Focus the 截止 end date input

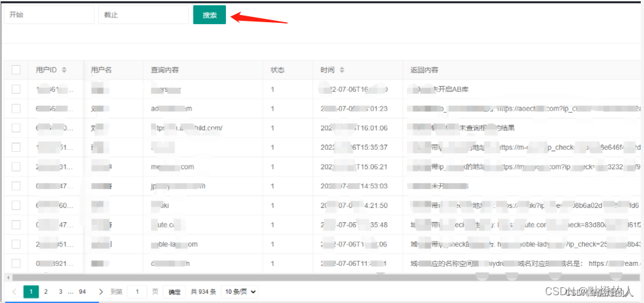coord(143,15)
